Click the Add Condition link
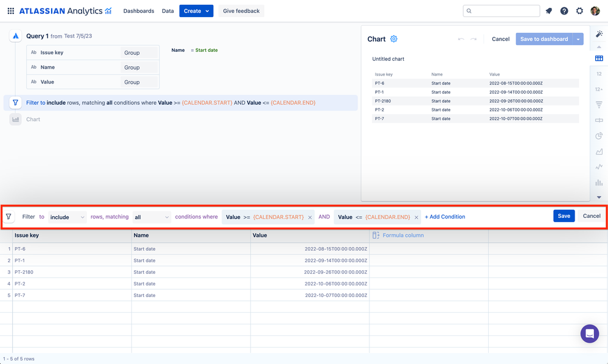The width and height of the screenshot is (608, 364). [x=445, y=217]
